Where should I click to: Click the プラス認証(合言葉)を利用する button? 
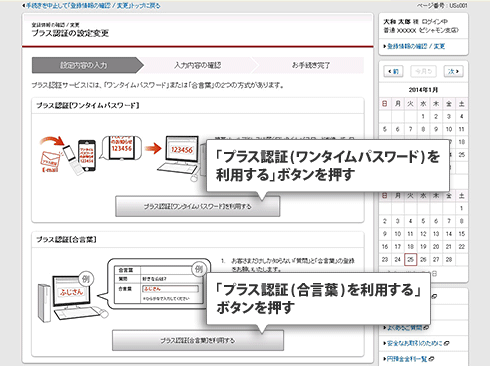198,340
